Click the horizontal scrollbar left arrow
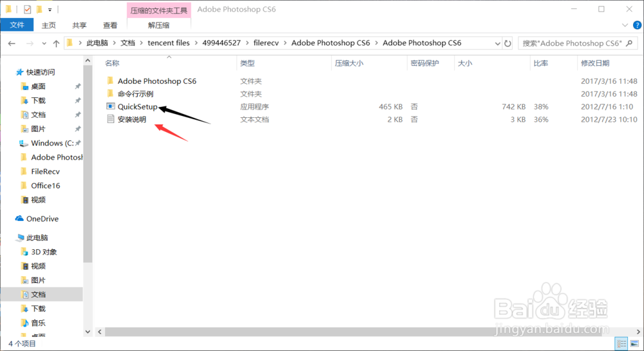 pos(100,332)
